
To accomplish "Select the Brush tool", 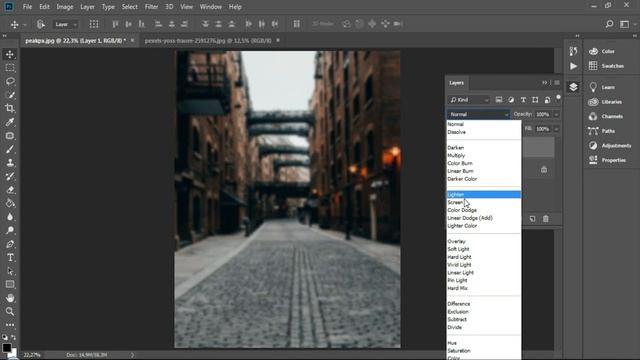I will click(x=10, y=149).
